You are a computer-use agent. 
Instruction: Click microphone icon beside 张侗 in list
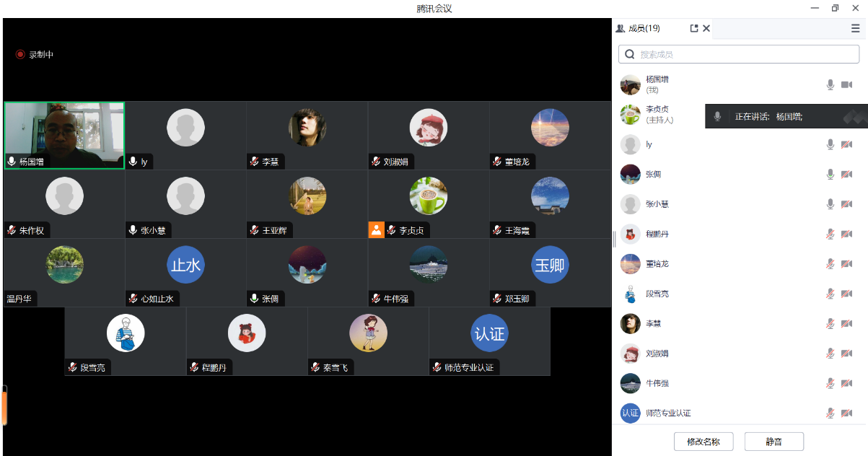click(830, 174)
